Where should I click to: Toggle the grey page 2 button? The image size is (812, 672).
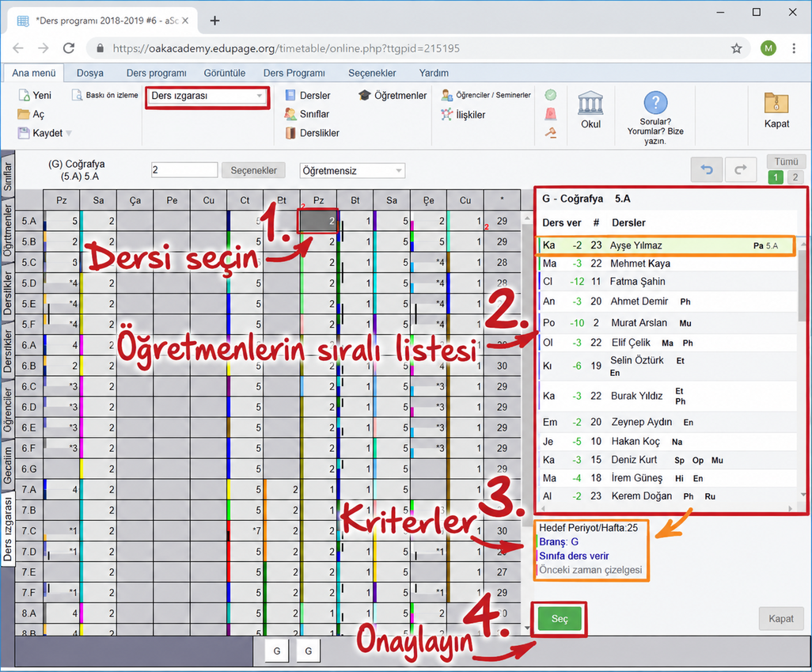pyautogui.click(x=795, y=177)
